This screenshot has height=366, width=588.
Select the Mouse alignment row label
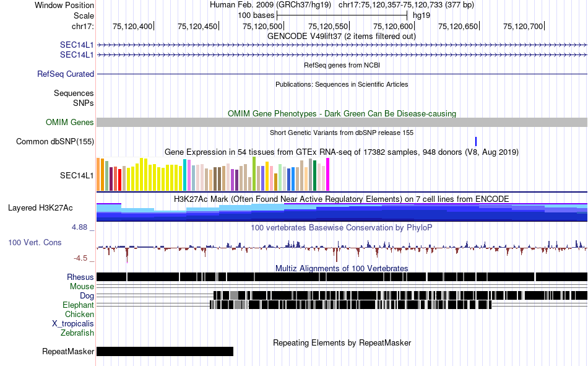pos(82,286)
